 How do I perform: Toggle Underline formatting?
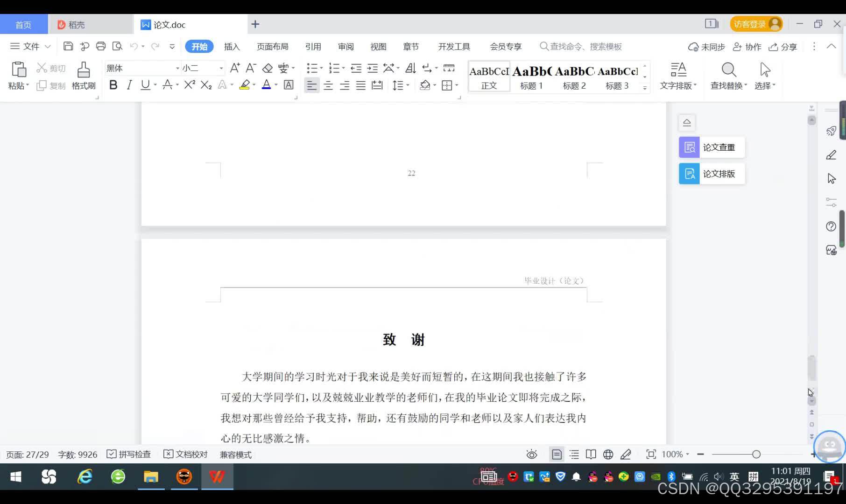145,85
